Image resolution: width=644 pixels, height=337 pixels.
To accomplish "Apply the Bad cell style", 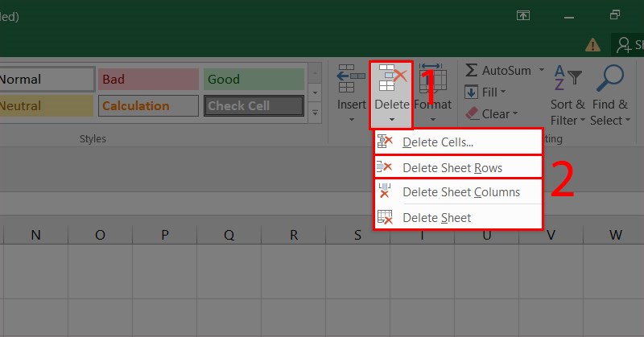I will coord(148,80).
